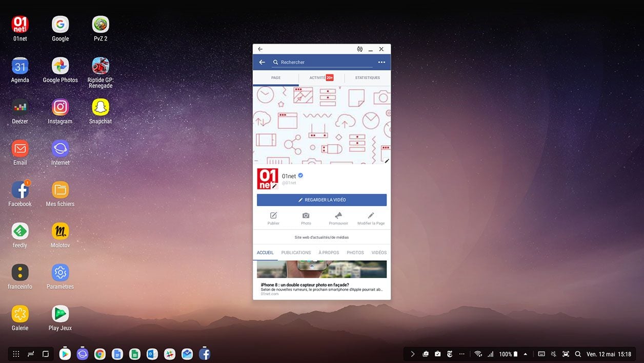The image size is (644, 363).
Task: Open the iPhone 8 article link
Action: pyautogui.click(x=322, y=279)
